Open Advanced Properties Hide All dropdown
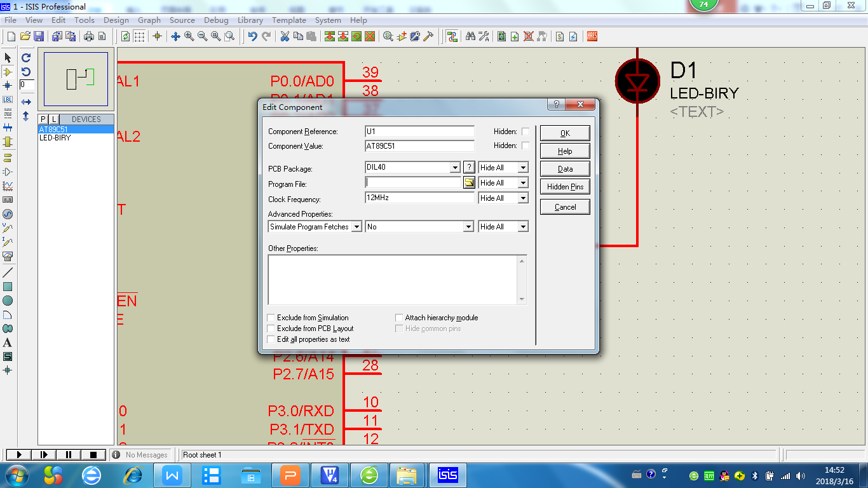 [523, 227]
